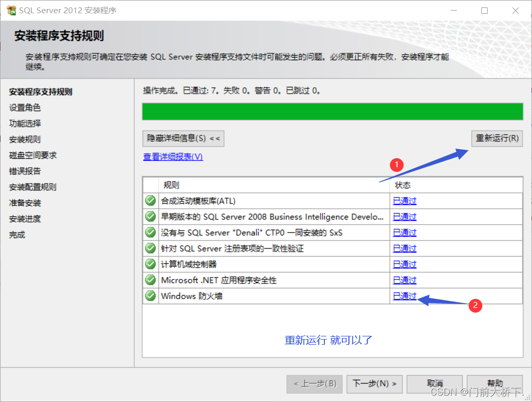Cancel setup with 取消 button

tap(435, 384)
